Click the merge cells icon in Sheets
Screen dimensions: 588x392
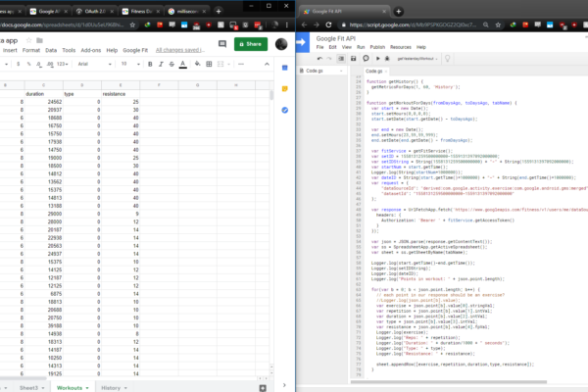[x=220, y=64]
